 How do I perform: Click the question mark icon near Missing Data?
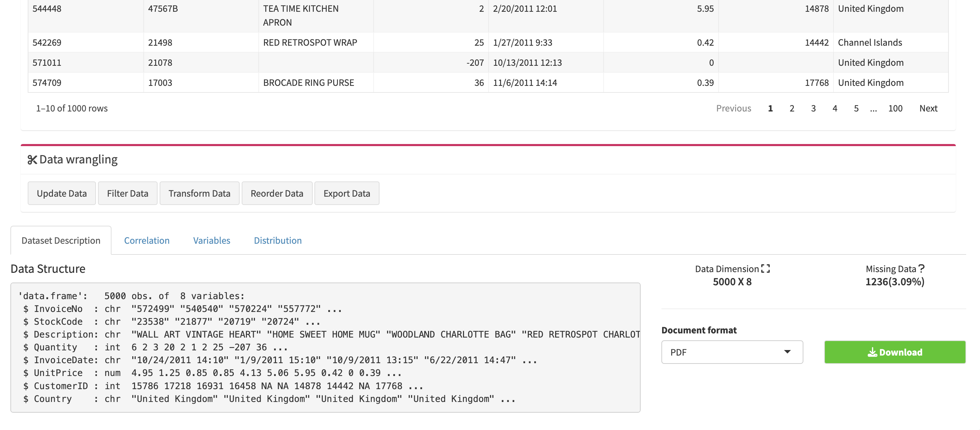pyautogui.click(x=921, y=268)
